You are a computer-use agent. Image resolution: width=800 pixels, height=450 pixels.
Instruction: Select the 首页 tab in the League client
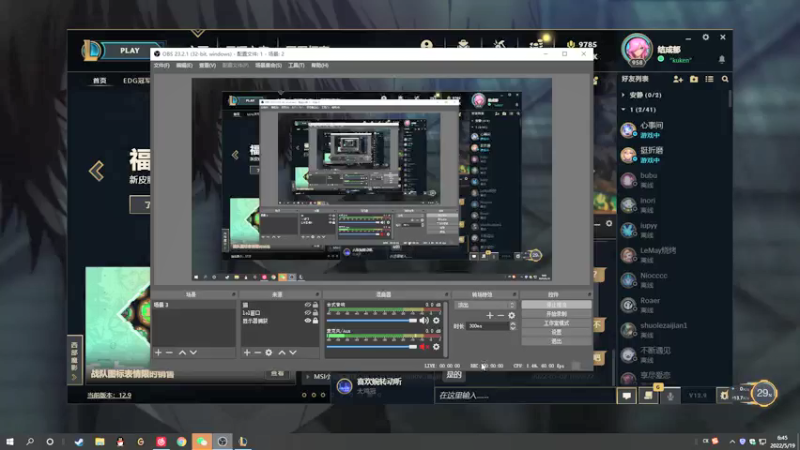click(99, 81)
